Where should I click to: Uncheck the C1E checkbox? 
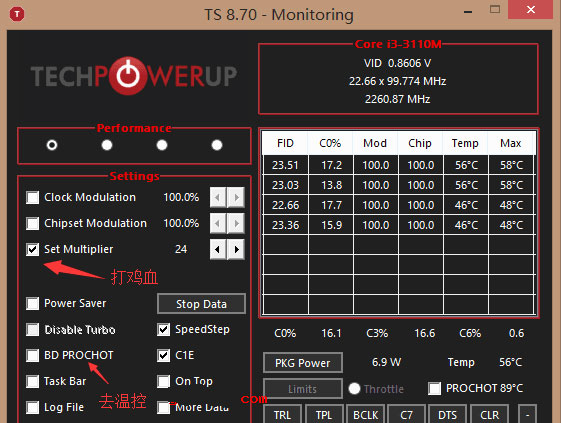click(x=164, y=355)
